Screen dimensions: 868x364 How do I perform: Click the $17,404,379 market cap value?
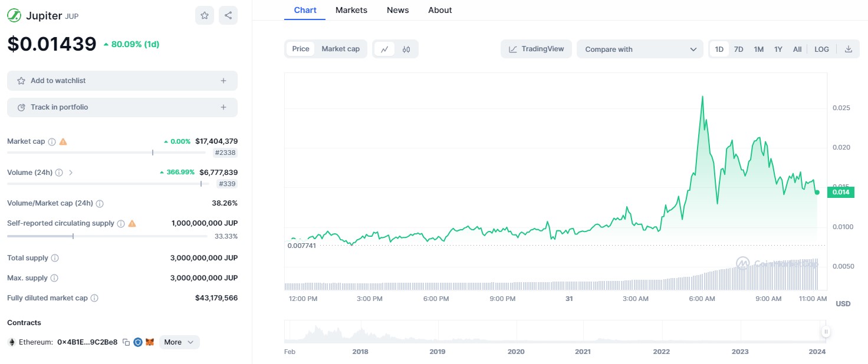point(216,141)
